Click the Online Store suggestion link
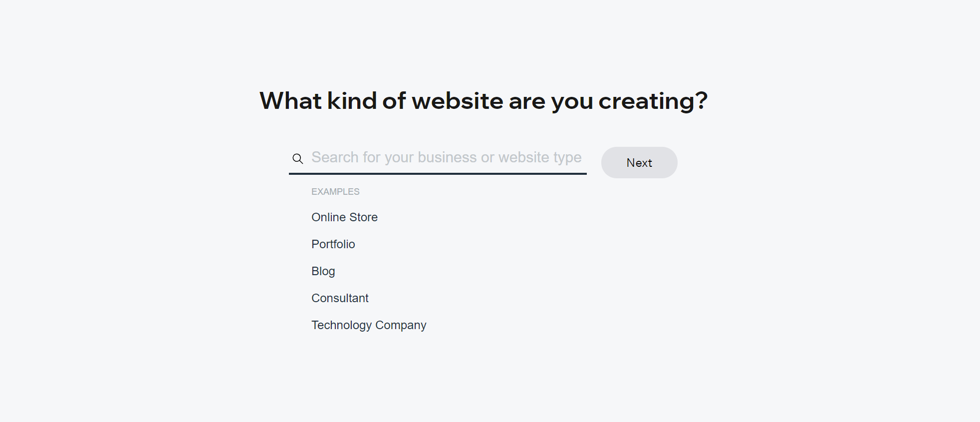Image resolution: width=980 pixels, height=422 pixels. (x=344, y=217)
